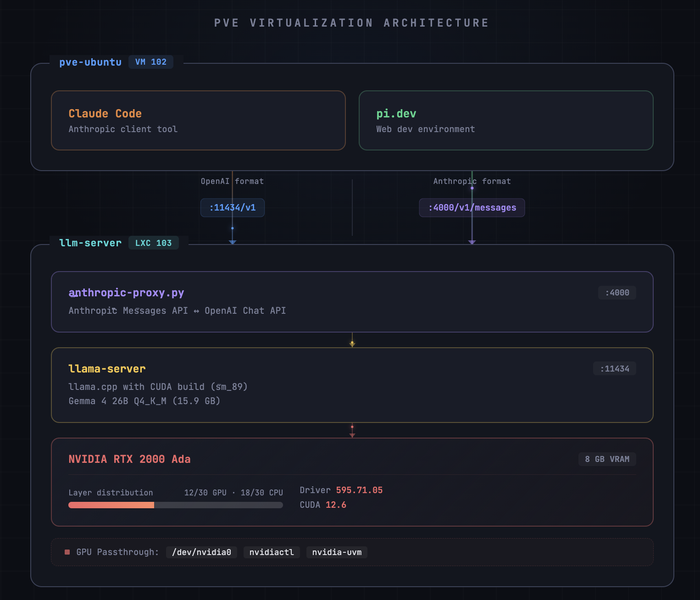The image size is (700, 600).
Task: Click the pve-ubuntu group label
Action: (90, 62)
